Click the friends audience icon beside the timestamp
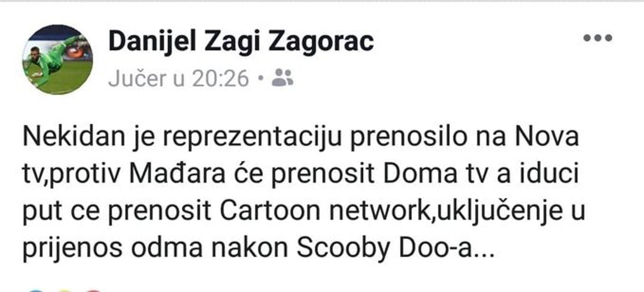Viewport: 644px width, 292px height. (282, 78)
